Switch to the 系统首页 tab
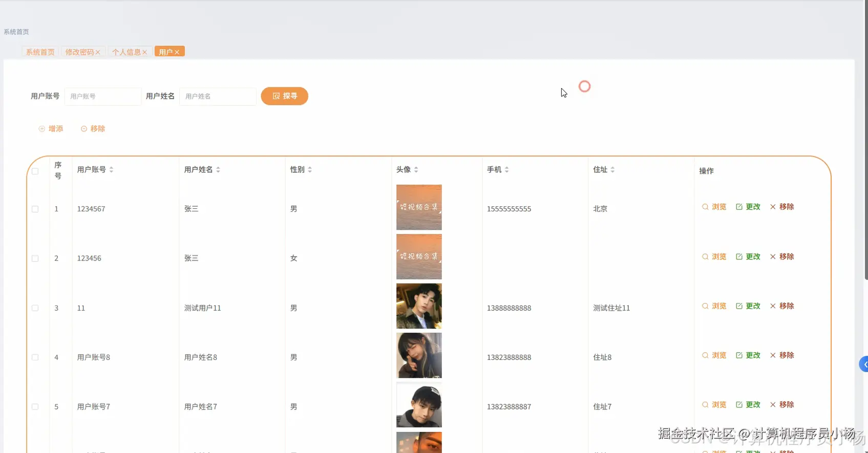This screenshot has width=868, height=453. [x=40, y=52]
